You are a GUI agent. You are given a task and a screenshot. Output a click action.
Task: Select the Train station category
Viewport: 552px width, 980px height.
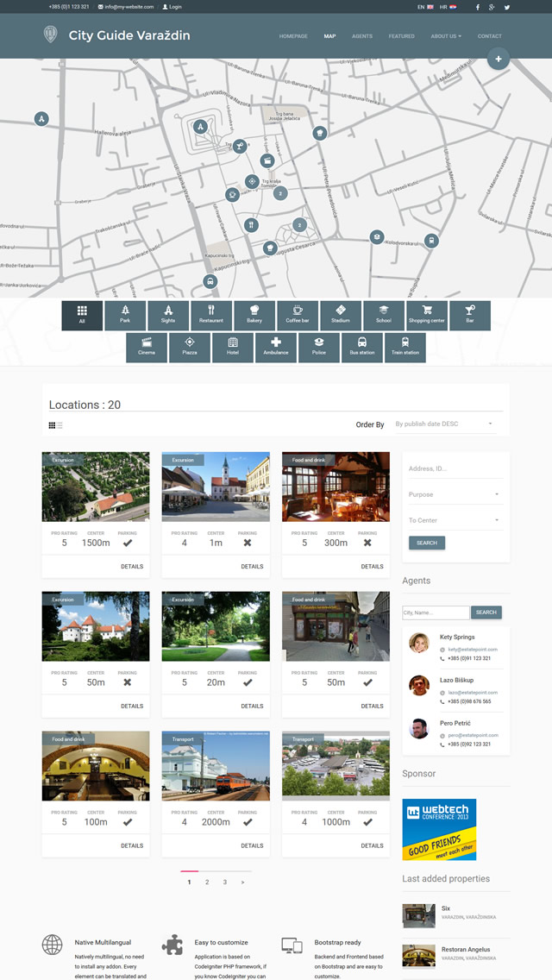[x=405, y=348]
